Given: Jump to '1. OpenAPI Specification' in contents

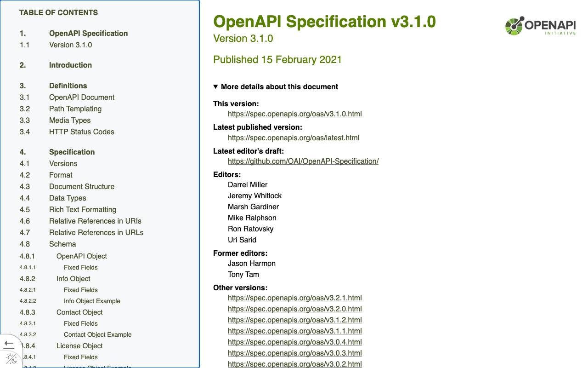Looking at the screenshot, I should [x=74, y=33].
